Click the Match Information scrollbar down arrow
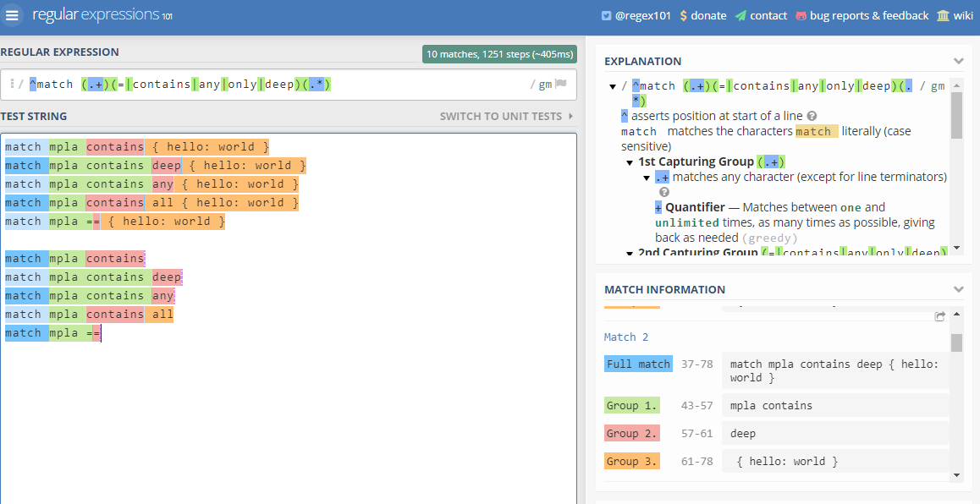Viewport: 980px width, 504px height. 956,475
